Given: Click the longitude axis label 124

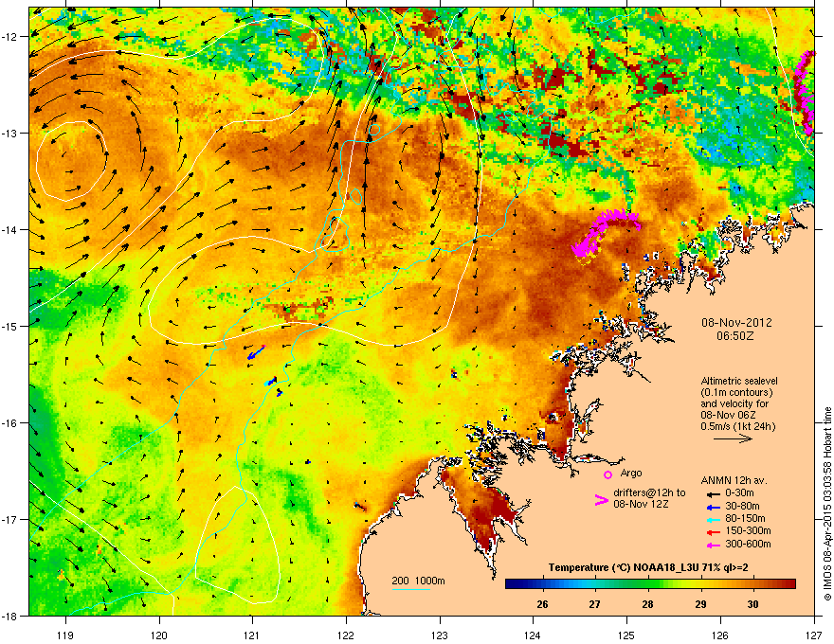Looking at the screenshot, I should click(533, 635).
